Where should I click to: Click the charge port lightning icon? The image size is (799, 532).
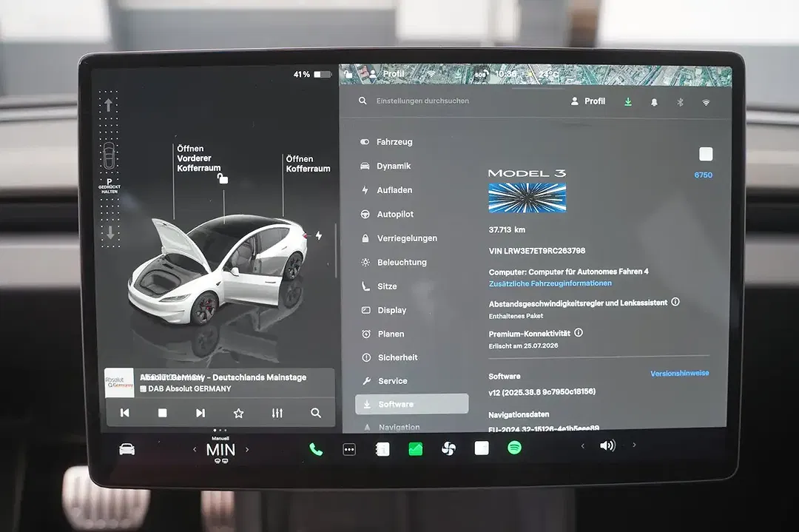(x=318, y=235)
